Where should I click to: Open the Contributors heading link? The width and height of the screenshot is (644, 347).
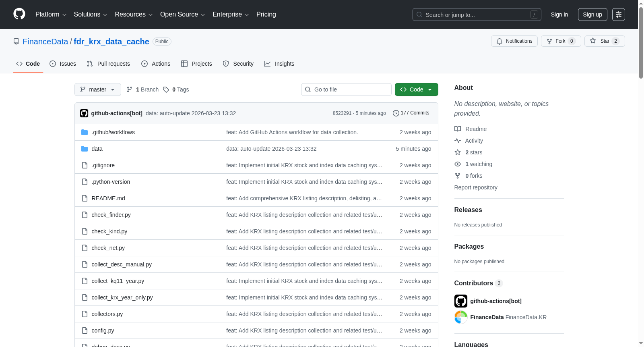coord(479,283)
